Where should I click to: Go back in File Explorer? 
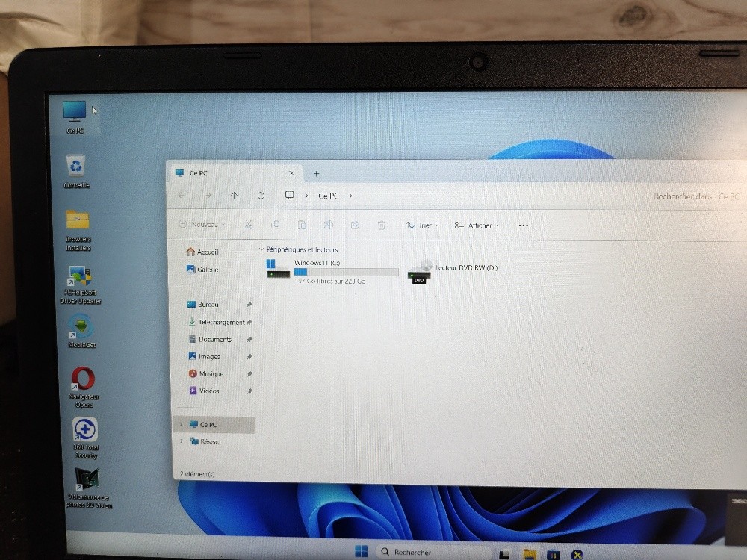181,195
